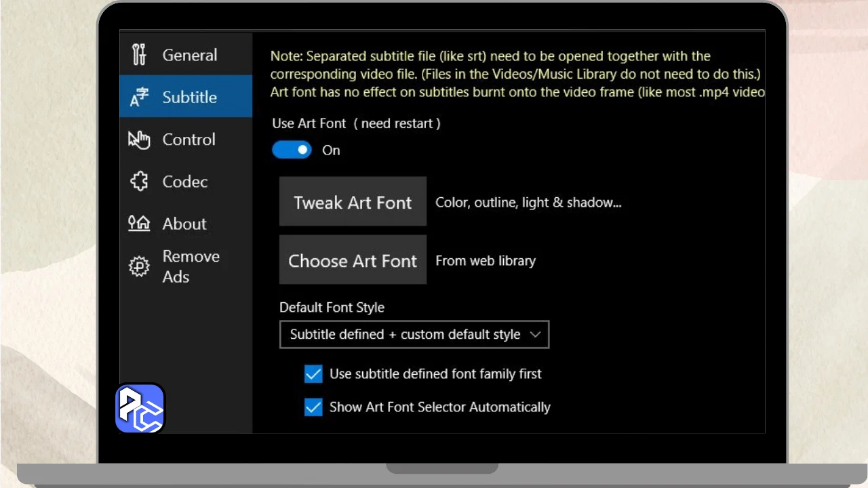Switch to the Control settings tab
868x488 pixels.
(x=186, y=140)
